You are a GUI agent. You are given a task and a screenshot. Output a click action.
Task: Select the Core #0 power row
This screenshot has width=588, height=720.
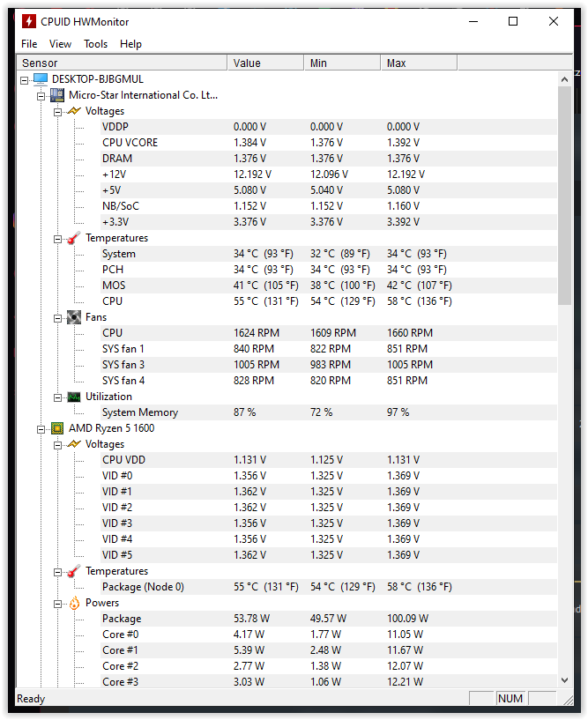[329, 635]
